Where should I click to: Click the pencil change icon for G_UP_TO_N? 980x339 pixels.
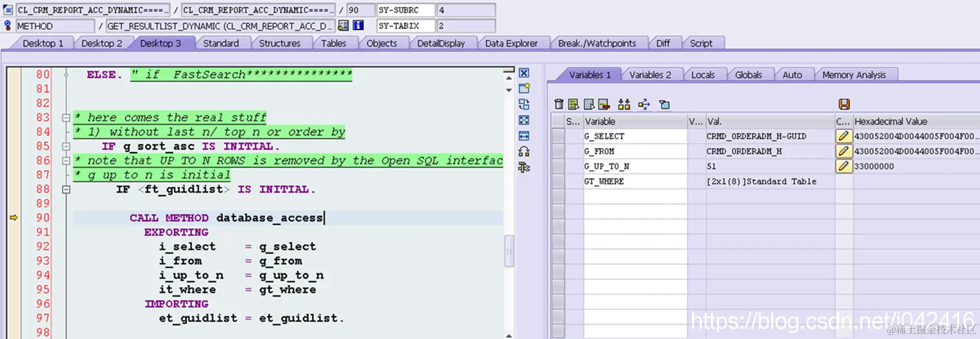[843, 166]
